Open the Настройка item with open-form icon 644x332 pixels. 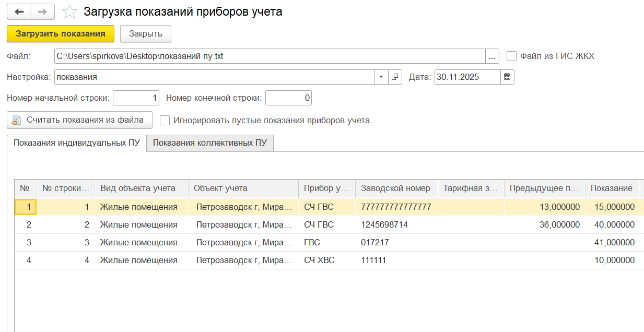pos(395,77)
